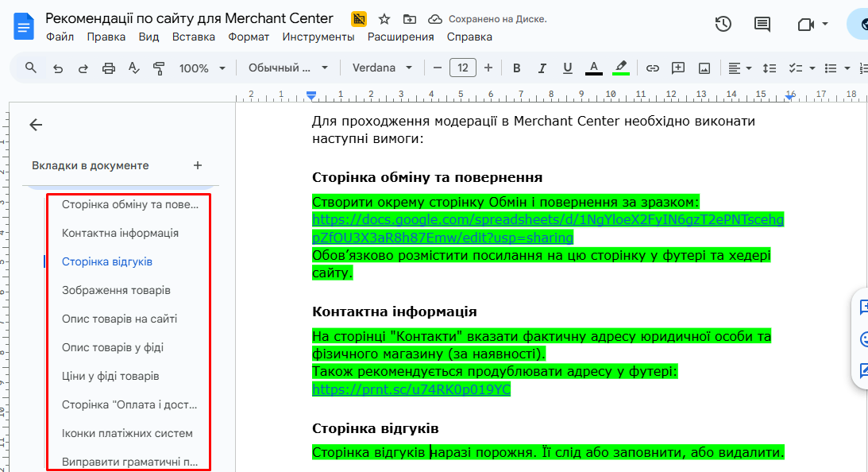The width and height of the screenshot is (868, 472).
Task: Open the Формат menu
Action: click(249, 37)
